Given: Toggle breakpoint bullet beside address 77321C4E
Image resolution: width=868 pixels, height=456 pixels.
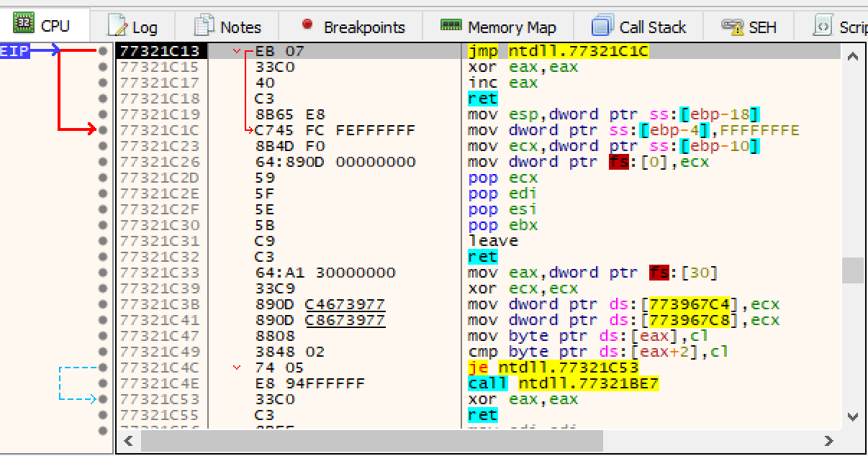Looking at the screenshot, I should (104, 383).
